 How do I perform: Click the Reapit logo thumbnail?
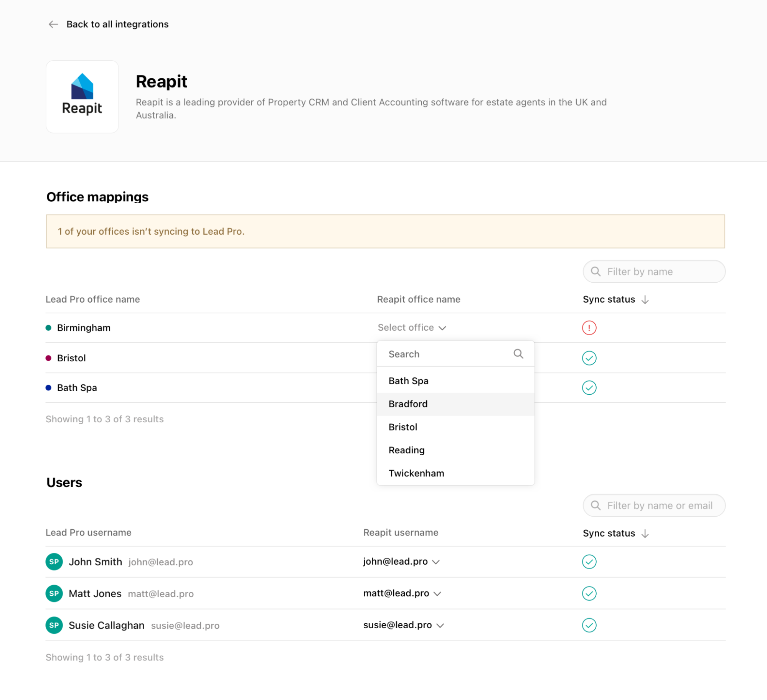(x=82, y=97)
